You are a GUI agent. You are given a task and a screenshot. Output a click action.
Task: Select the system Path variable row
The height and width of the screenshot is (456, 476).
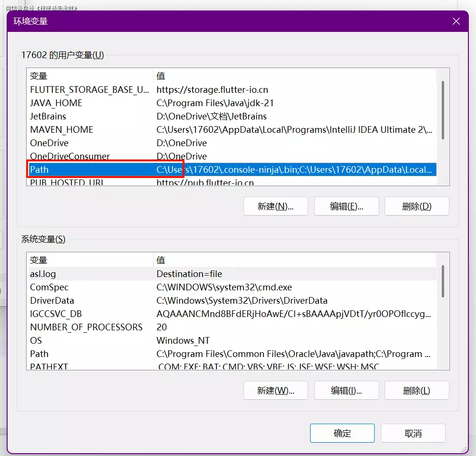pos(39,354)
